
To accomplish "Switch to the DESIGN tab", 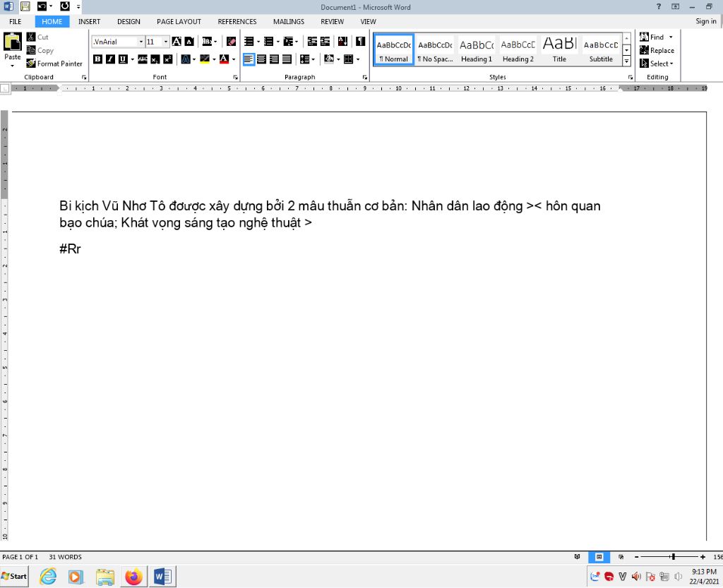I will click(129, 22).
